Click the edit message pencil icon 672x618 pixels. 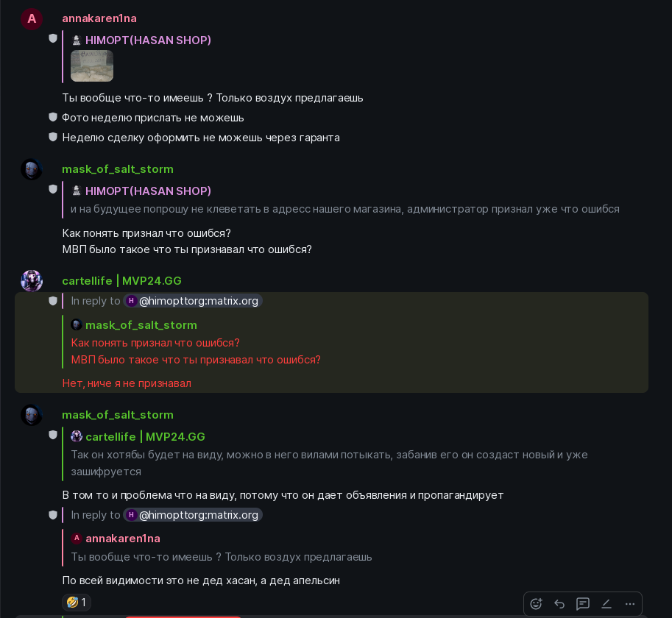point(606,604)
